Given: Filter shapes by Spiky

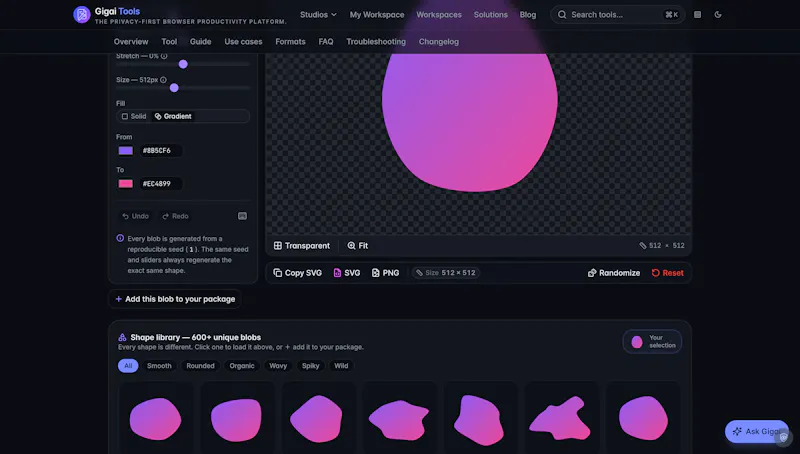Looking at the screenshot, I should click(310, 366).
